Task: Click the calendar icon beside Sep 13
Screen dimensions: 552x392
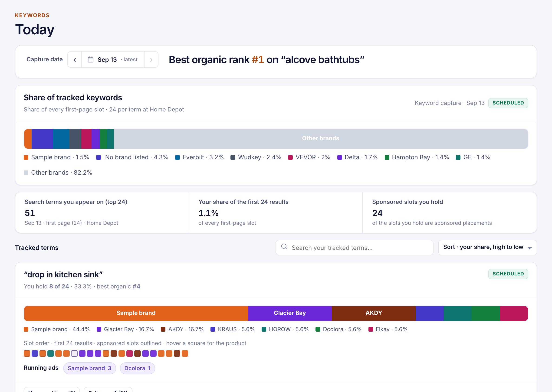Action: coord(91,60)
